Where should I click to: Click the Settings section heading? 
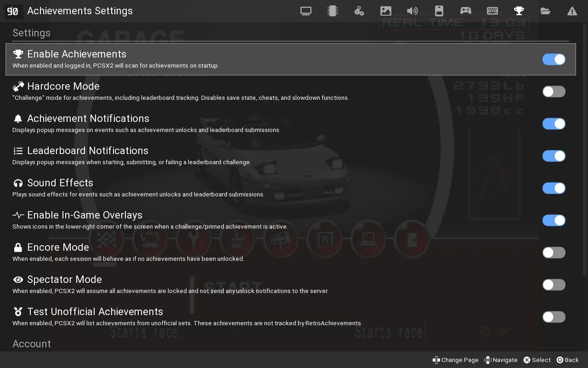coord(31,33)
